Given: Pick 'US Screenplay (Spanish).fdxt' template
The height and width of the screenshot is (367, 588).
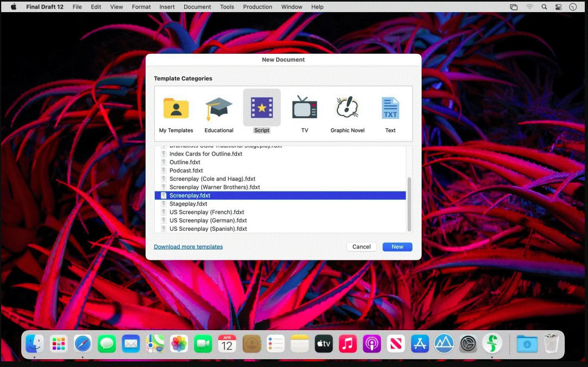Looking at the screenshot, I should click(280, 228).
